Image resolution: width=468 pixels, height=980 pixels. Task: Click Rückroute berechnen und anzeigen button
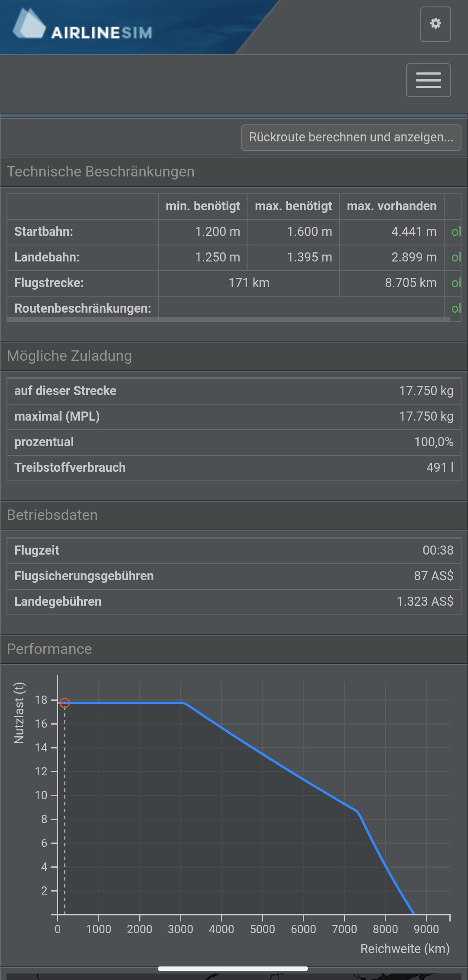pos(351,137)
